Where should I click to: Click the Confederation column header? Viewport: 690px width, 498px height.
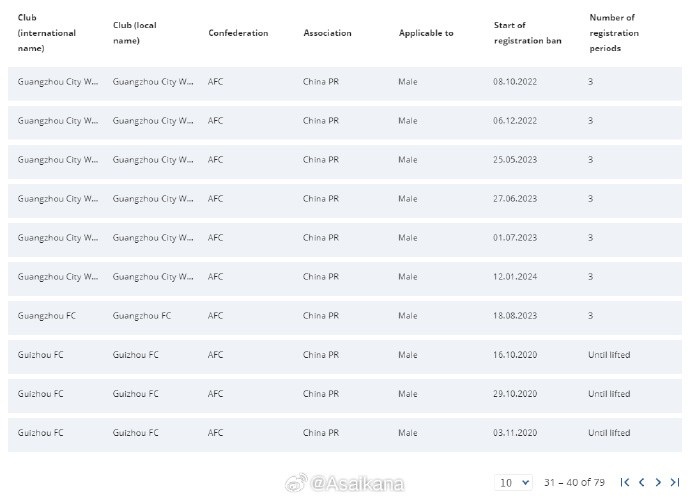tap(238, 33)
